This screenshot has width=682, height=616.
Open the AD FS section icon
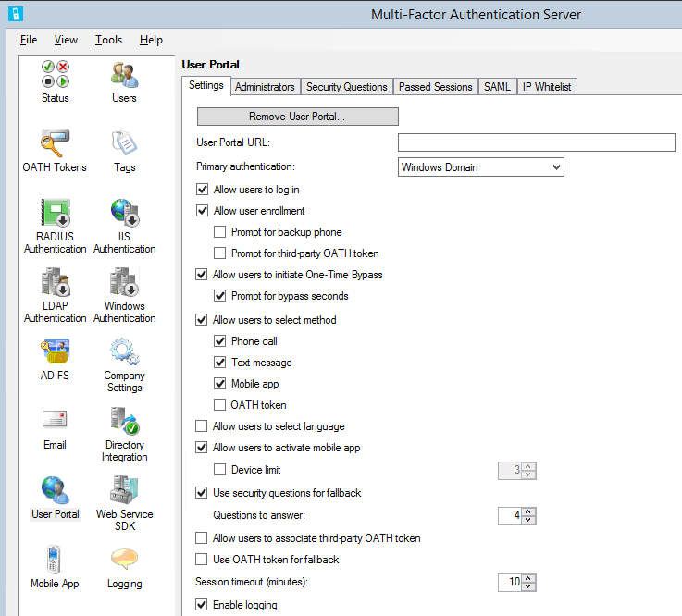(55, 351)
